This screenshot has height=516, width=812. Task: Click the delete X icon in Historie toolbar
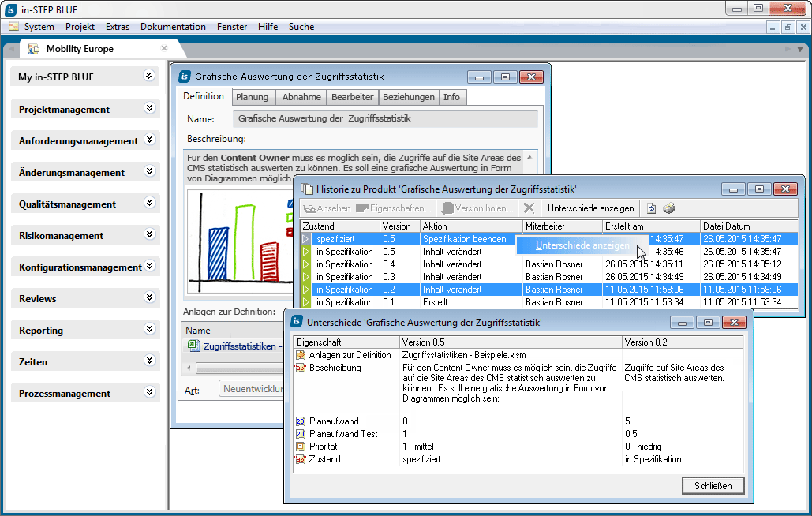529,208
